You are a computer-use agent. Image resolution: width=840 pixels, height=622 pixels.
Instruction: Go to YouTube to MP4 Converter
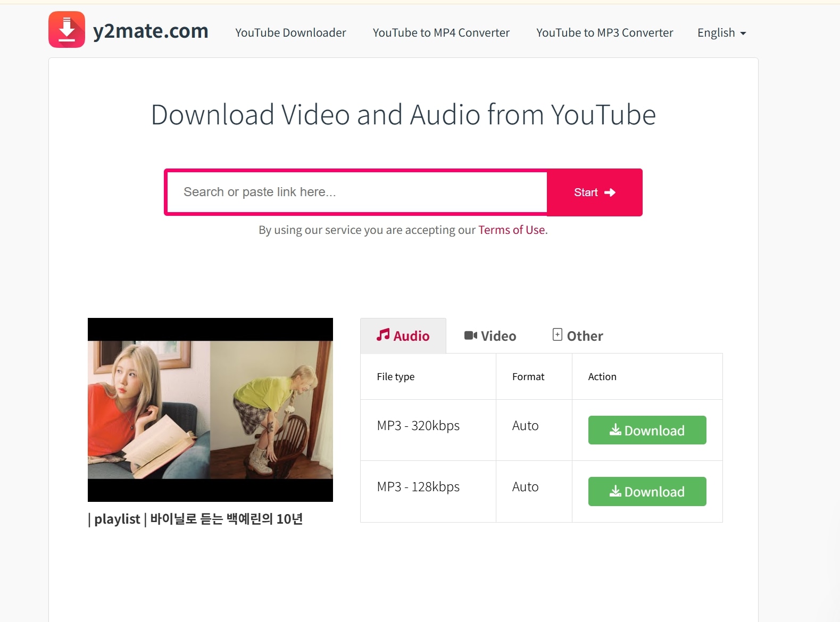441,32
